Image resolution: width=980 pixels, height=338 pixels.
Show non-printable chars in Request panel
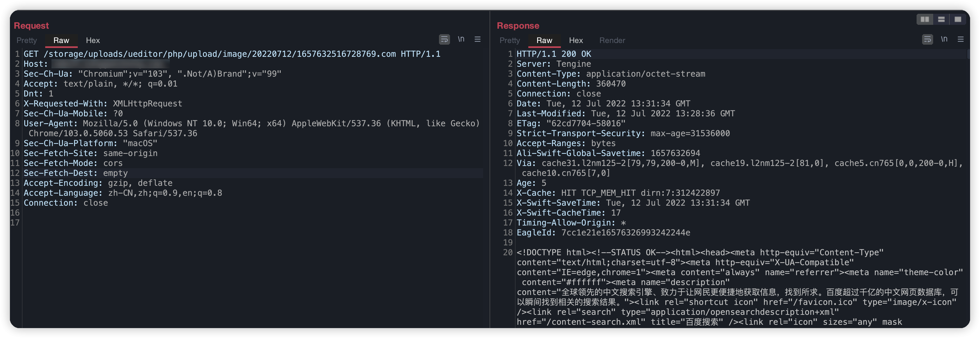point(461,39)
